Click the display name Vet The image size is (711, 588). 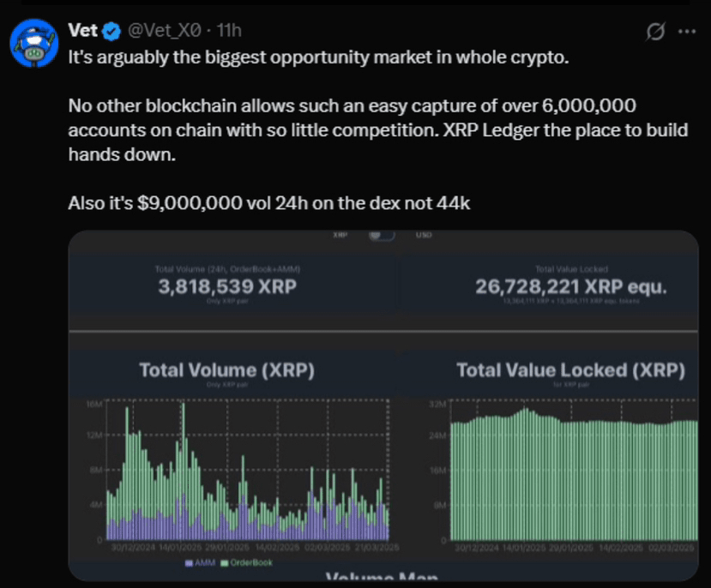pyautogui.click(x=83, y=32)
